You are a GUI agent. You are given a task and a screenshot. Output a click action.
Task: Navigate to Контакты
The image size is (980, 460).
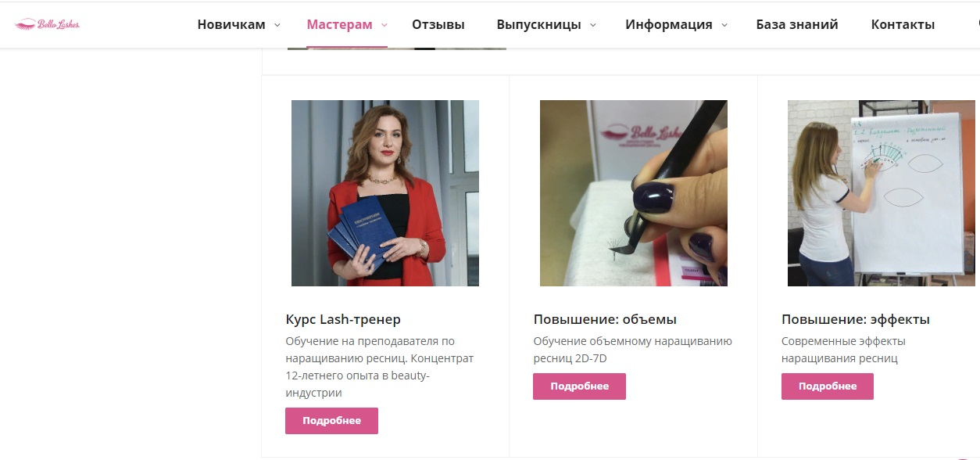[903, 24]
